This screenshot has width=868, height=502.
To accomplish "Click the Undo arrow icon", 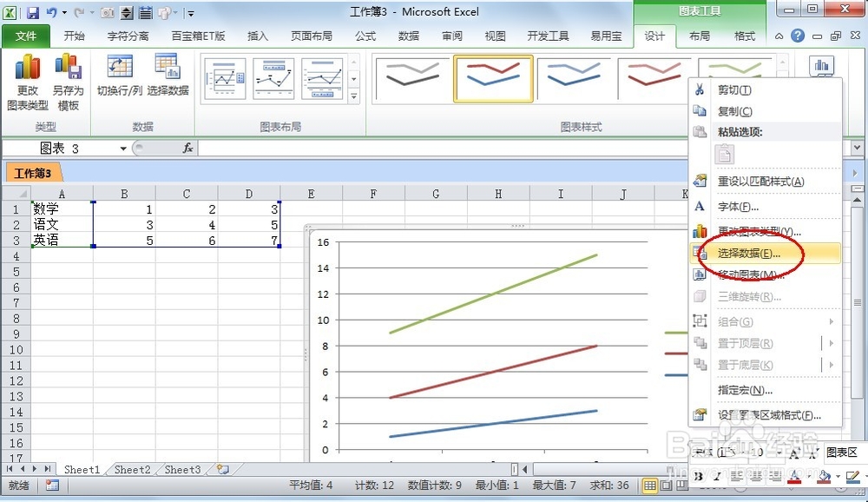I will [51, 12].
